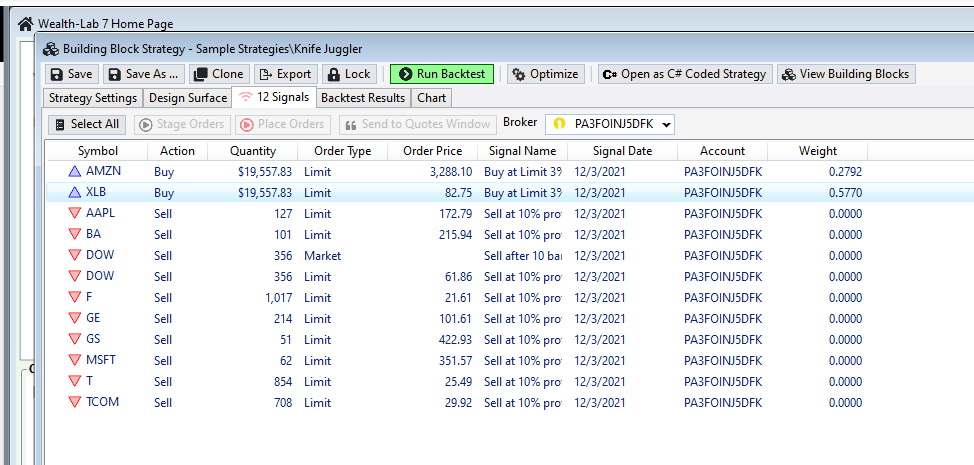Open as C# Coded Strategy
This screenshot has height=465, width=974.
point(686,74)
